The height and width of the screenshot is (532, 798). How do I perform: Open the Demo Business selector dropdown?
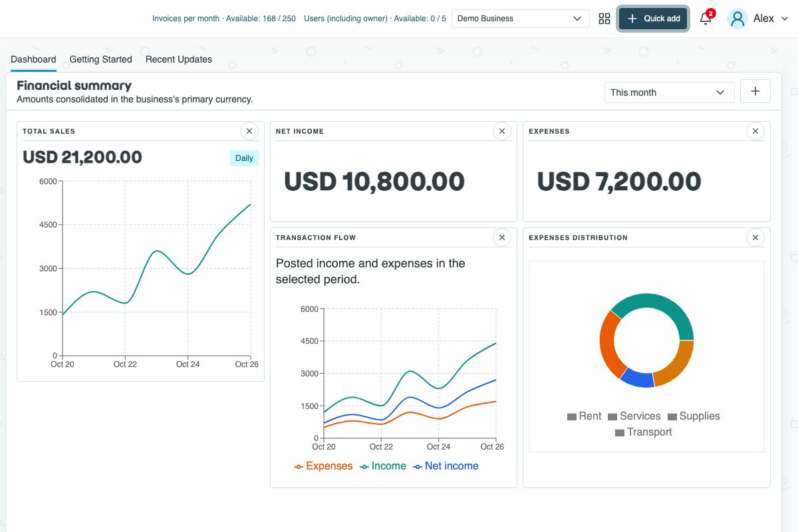[521, 19]
